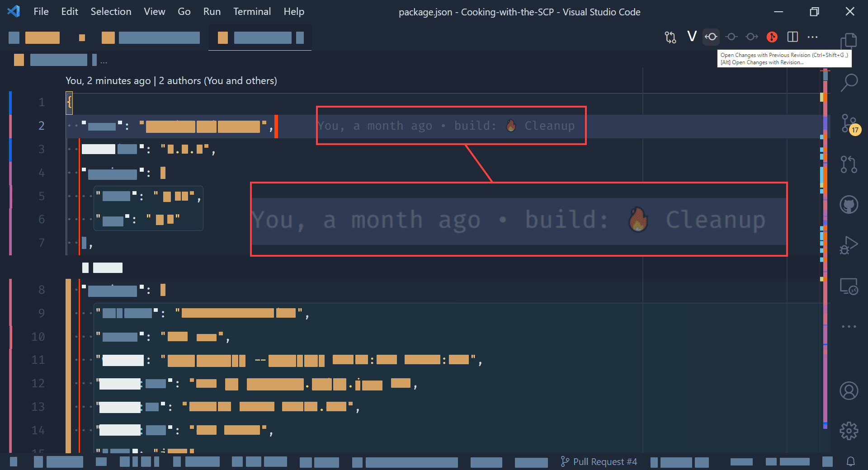Open the Remote Explorer view

849,286
